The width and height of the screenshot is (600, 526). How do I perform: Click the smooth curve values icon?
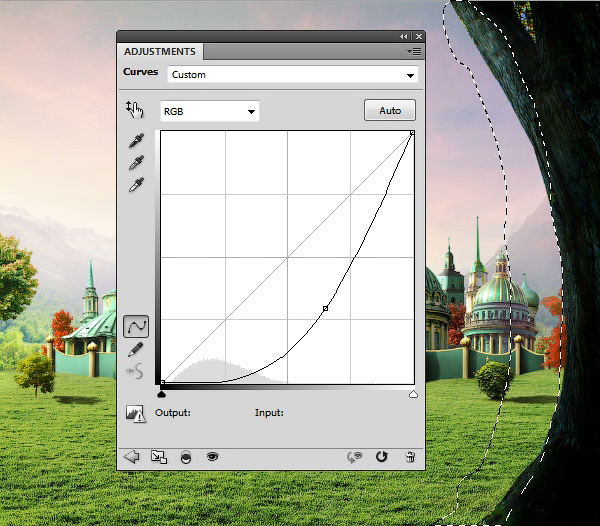click(135, 371)
